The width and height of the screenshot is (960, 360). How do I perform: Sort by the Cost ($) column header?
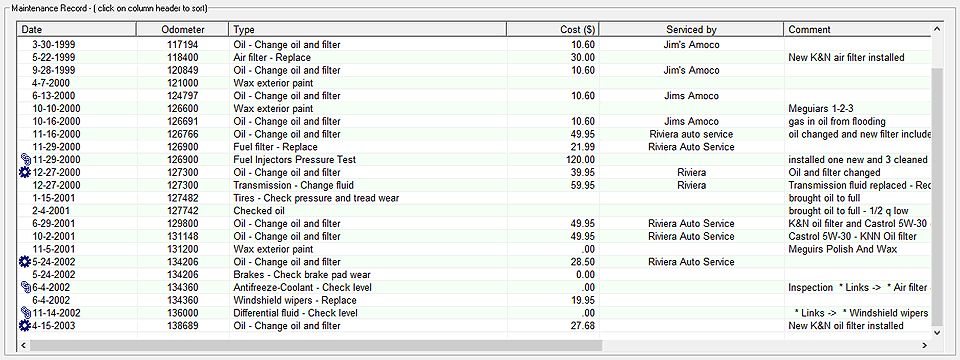(x=553, y=29)
